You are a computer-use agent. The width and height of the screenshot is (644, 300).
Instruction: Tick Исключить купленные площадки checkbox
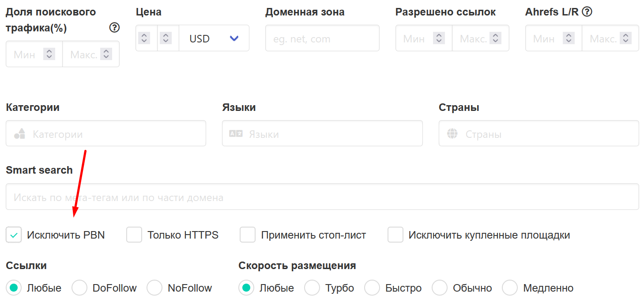[x=395, y=235]
